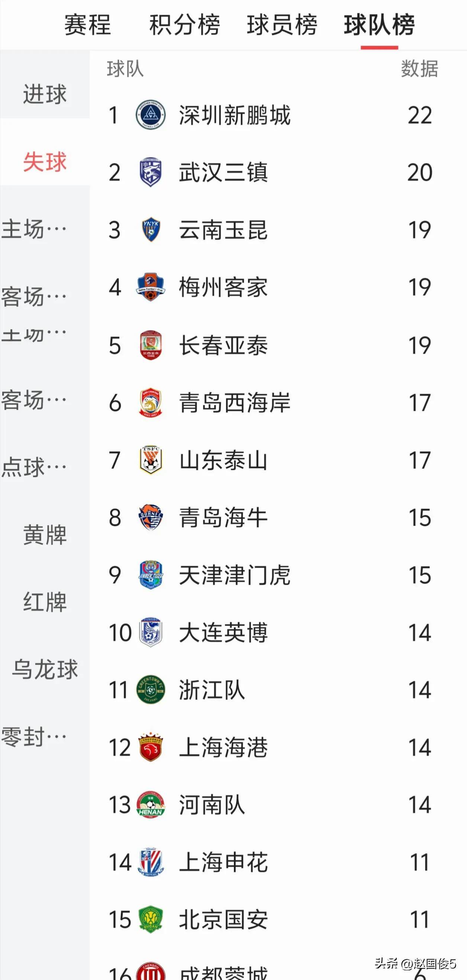Select 进球 in the sidebar
The width and height of the screenshot is (467, 980).
[45, 94]
